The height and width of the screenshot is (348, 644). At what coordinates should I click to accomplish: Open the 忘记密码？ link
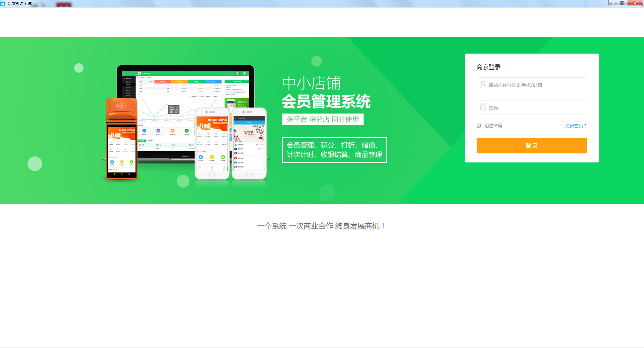(576, 126)
